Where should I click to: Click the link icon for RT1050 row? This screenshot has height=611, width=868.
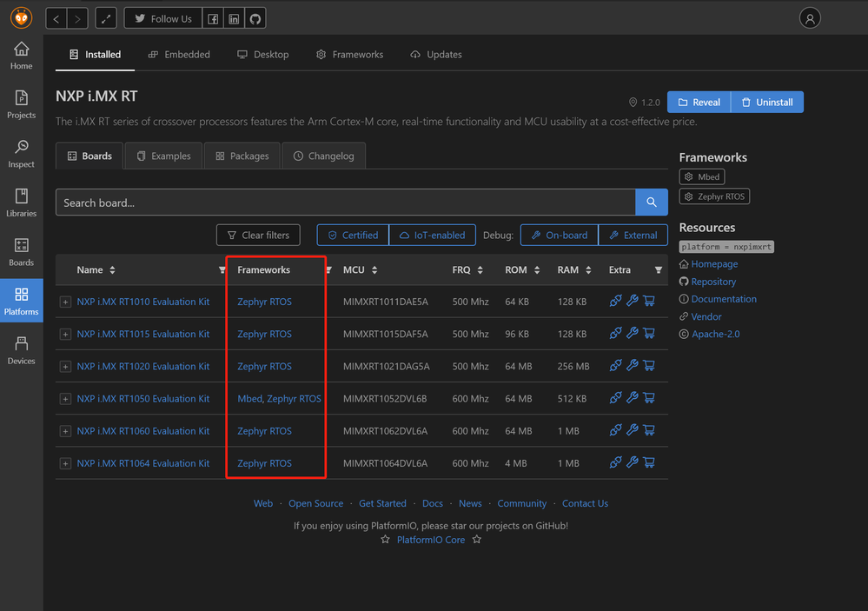pos(615,398)
